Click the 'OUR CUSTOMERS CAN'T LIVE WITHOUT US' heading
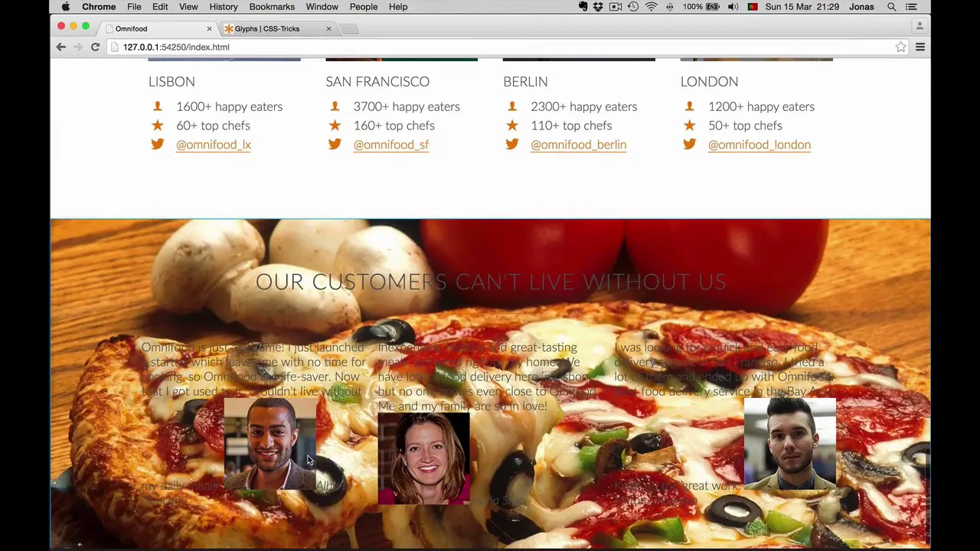The height and width of the screenshot is (551, 980). point(491,282)
